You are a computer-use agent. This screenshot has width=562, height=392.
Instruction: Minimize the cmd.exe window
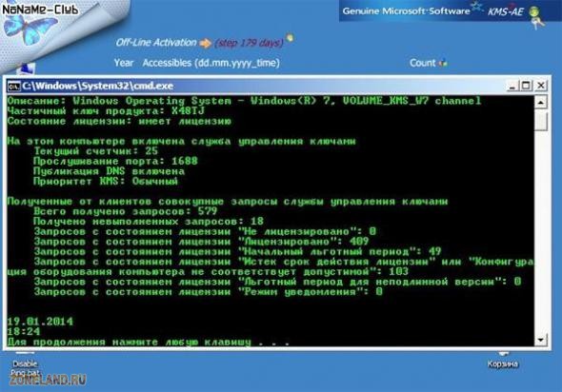512,86
